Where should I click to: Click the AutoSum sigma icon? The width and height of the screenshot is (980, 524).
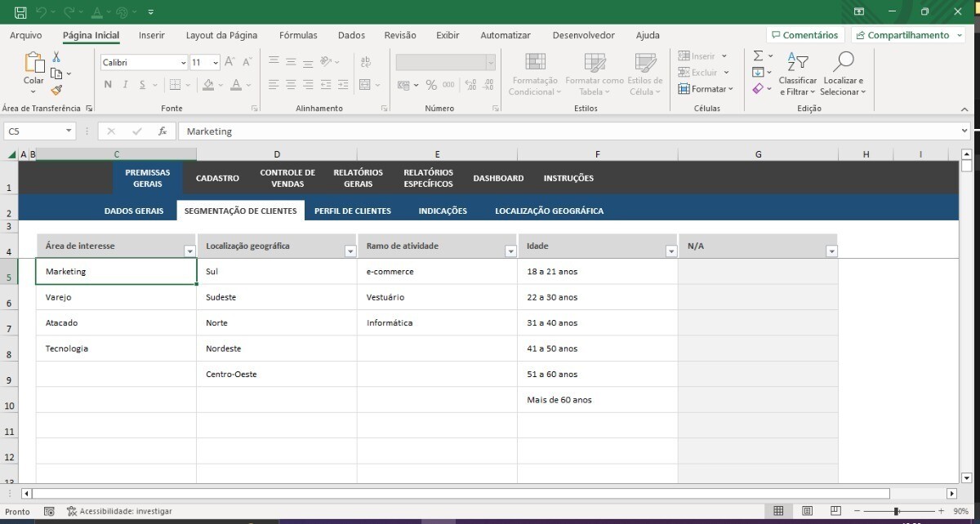click(x=758, y=56)
